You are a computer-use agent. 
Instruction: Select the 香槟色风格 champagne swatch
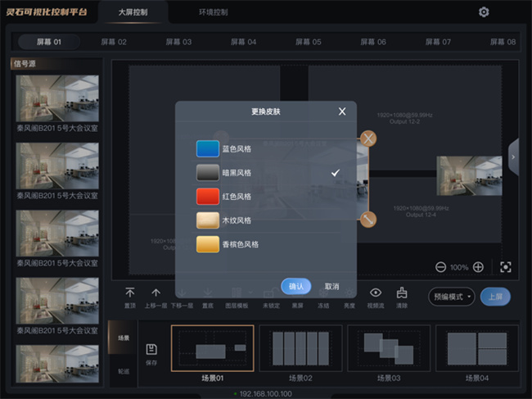pos(208,244)
